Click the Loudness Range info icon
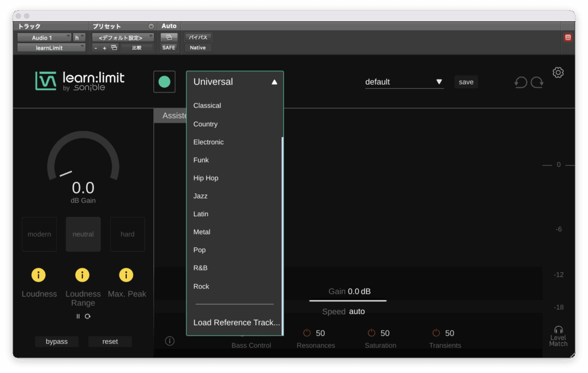The height and width of the screenshot is (373, 588). [82, 275]
